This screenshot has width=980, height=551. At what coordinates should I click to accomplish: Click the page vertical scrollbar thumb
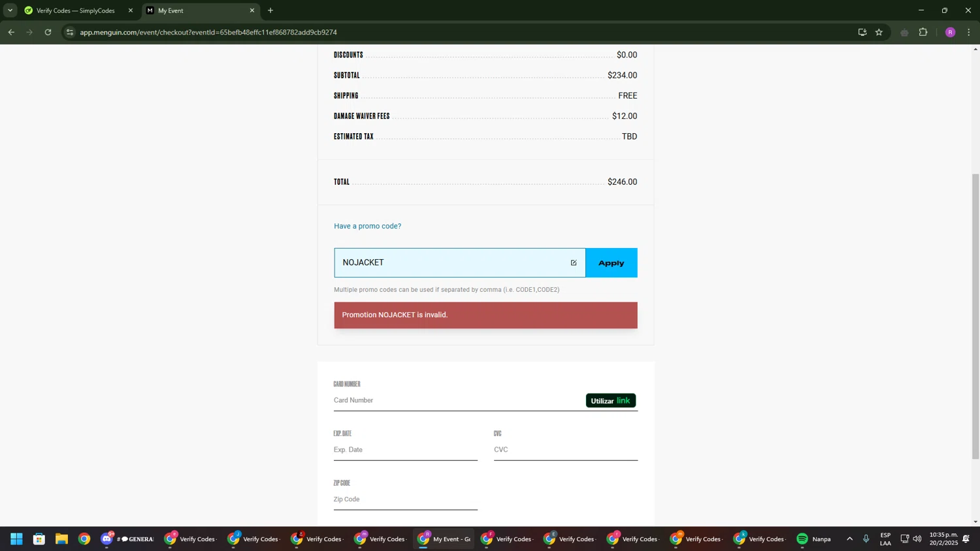point(975,317)
